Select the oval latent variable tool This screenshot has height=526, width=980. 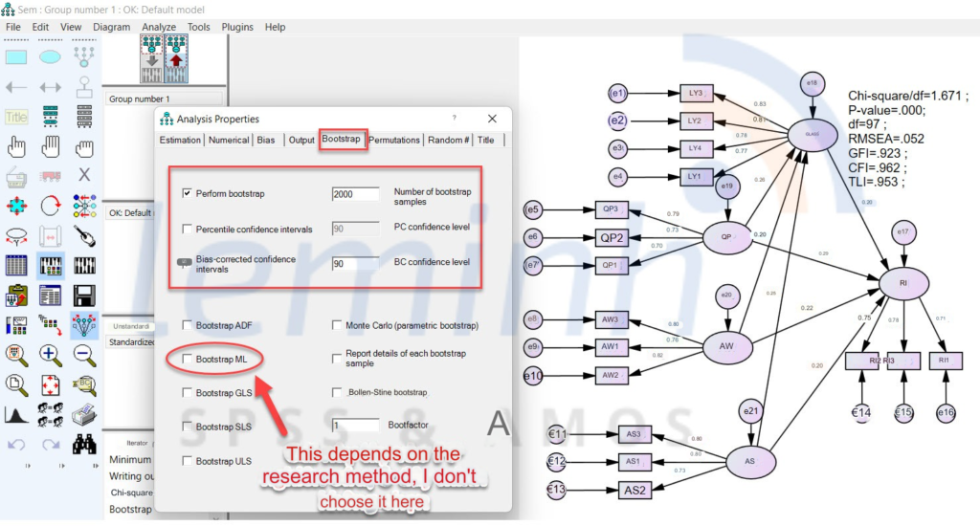(x=51, y=57)
